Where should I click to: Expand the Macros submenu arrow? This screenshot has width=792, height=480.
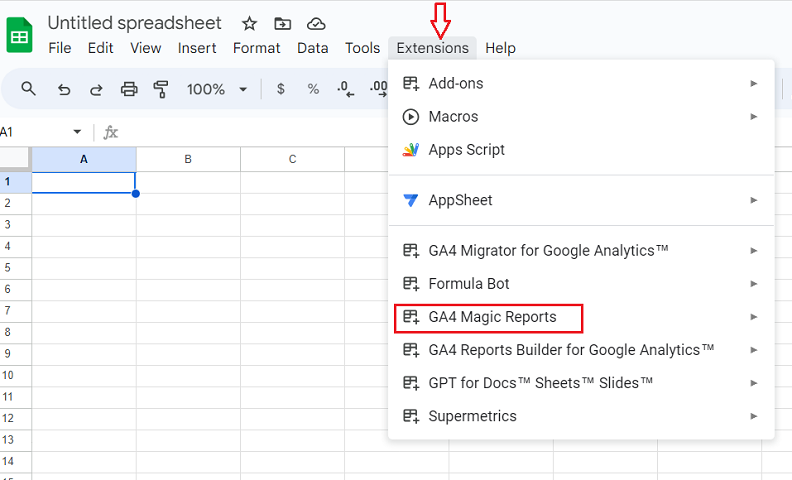754,117
